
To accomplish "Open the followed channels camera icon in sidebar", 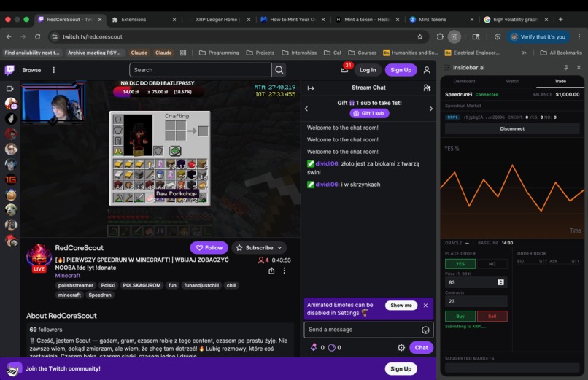I will click(10, 89).
